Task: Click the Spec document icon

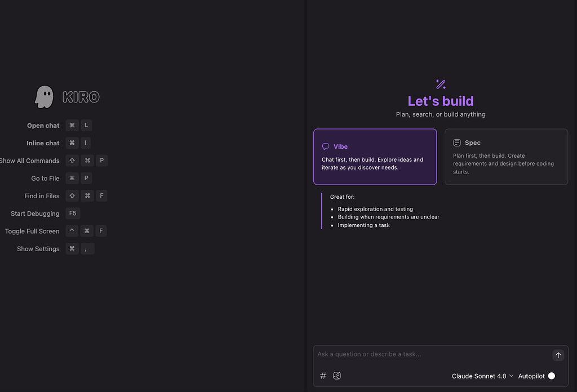Action: tap(456, 142)
